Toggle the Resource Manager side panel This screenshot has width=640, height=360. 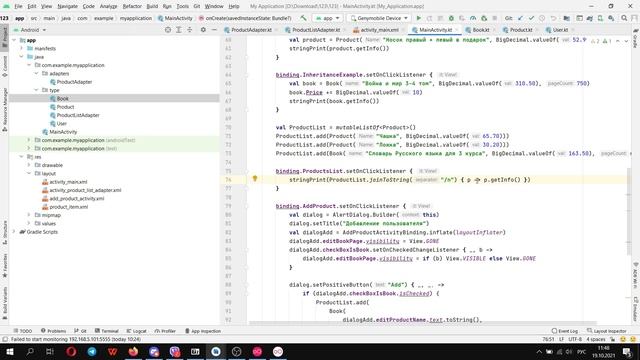[4, 109]
